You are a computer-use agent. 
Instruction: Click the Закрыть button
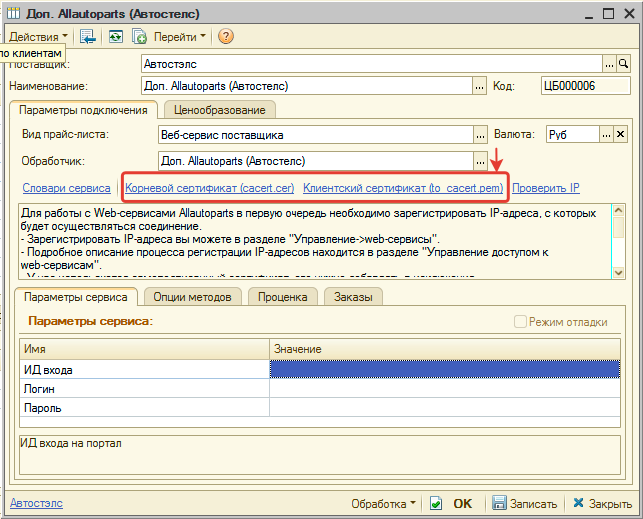pyautogui.click(x=602, y=503)
